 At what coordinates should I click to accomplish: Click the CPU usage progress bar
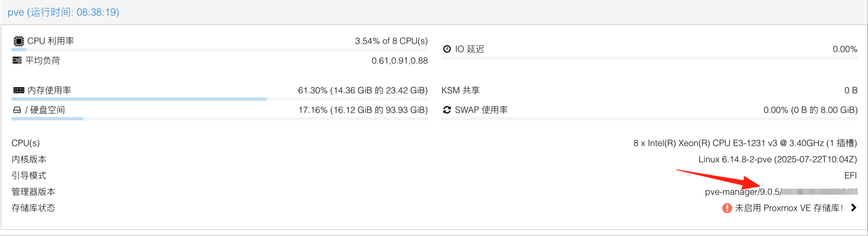219,50
